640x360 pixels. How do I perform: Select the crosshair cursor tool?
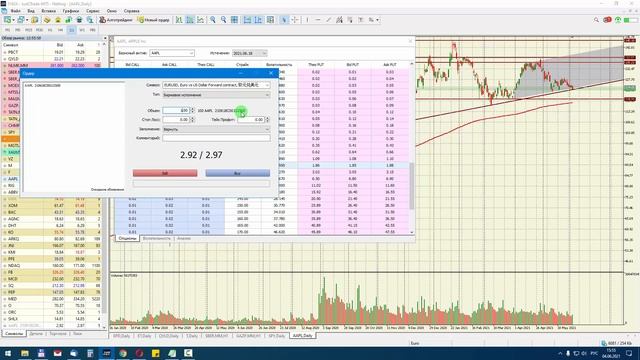[x=295, y=20]
